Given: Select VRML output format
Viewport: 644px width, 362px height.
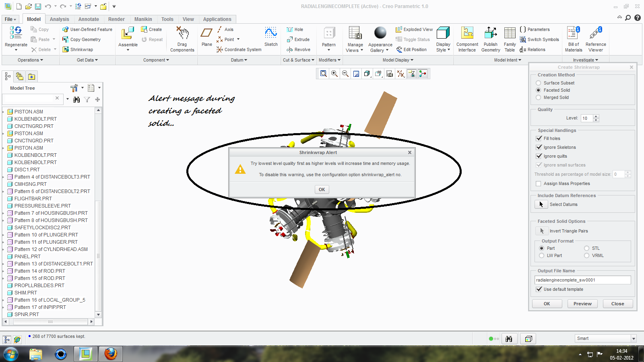Looking at the screenshot, I should [x=586, y=255].
